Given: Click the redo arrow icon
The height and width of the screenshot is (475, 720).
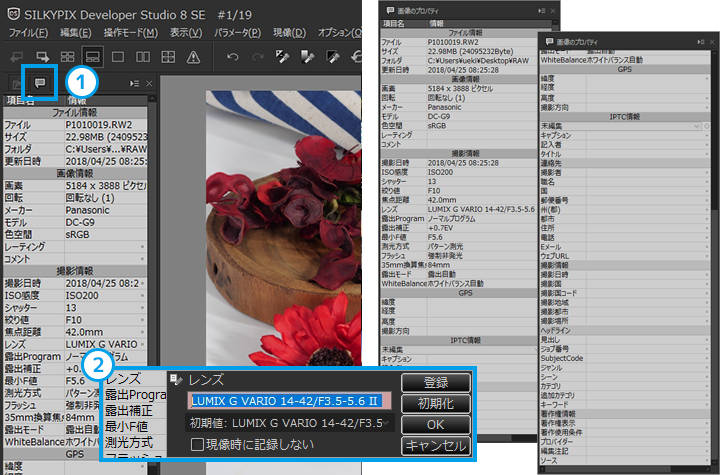Looking at the screenshot, I should point(258,57).
